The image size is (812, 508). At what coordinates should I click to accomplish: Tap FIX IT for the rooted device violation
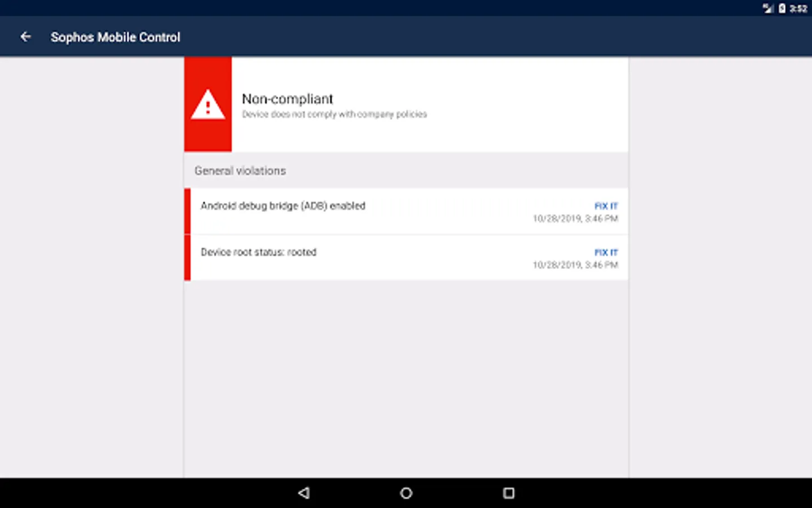(x=606, y=252)
